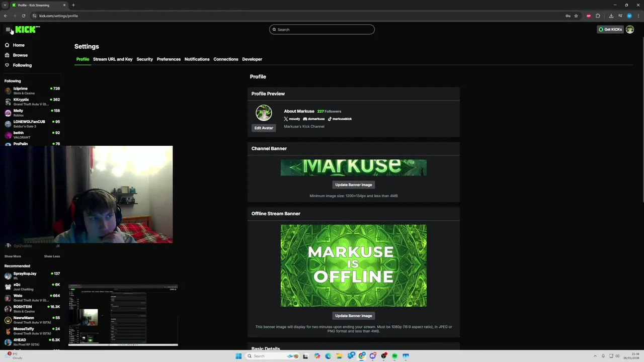Click the browser back arrow
The image size is (644, 362).
[6, 16]
